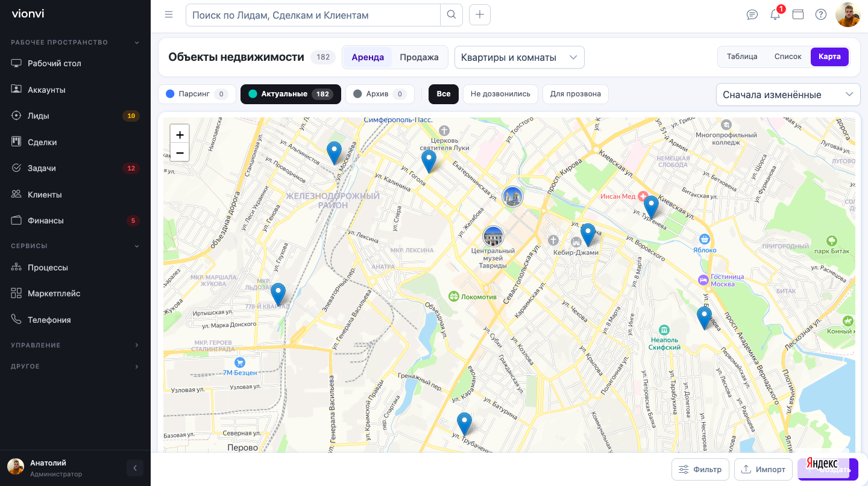
Task: Click the search field for Лиды, Сделки
Action: (x=313, y=15)
